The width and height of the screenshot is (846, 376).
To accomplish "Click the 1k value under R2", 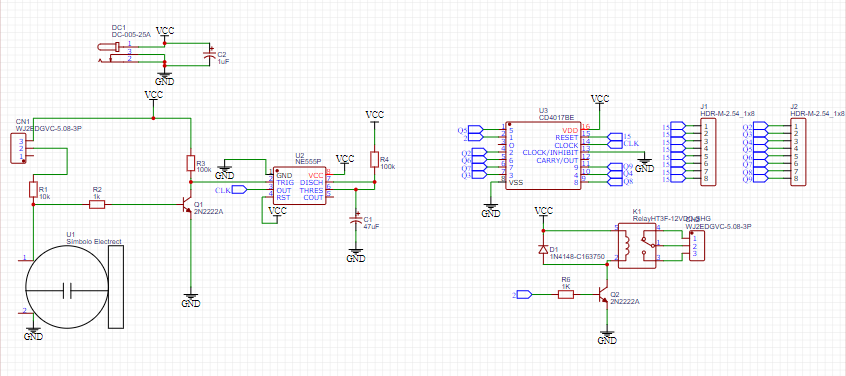I will [x=97, y=196].
